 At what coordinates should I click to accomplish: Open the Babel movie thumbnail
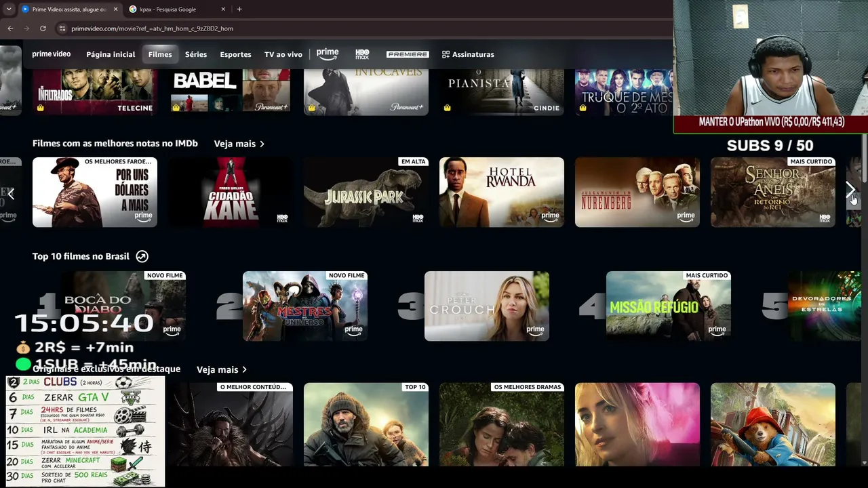point(231,91)
